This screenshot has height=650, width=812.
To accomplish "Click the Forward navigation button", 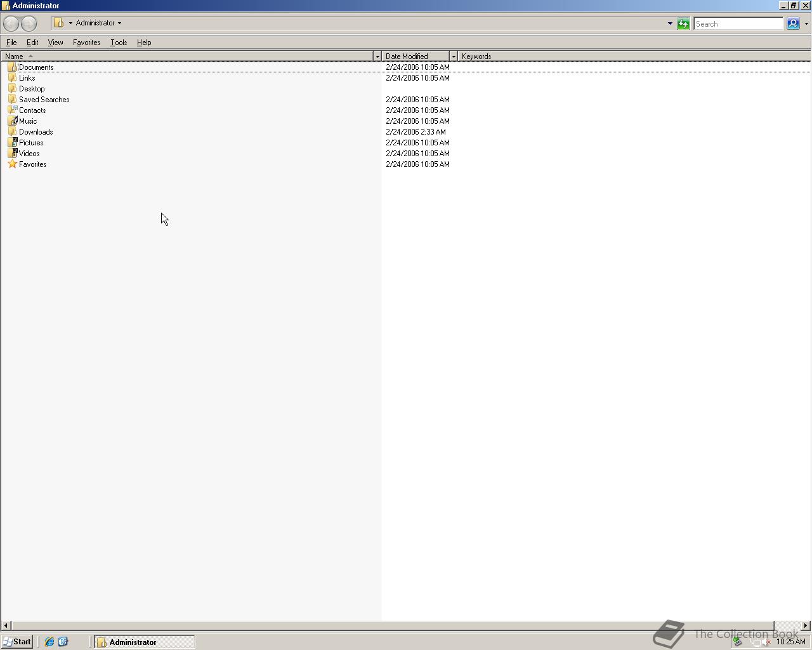I will coord(29,23).
